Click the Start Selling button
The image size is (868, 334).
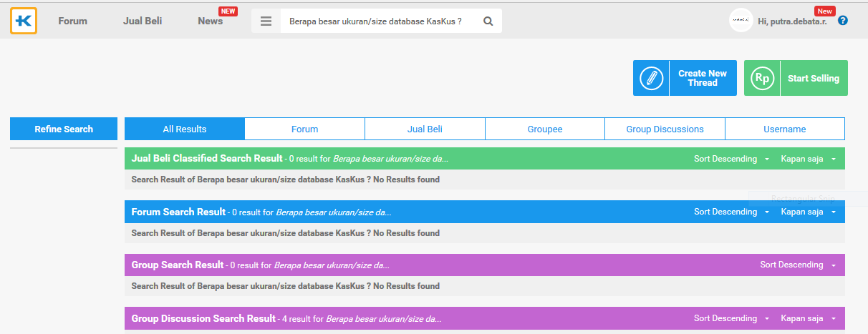(x=796, y=78)
